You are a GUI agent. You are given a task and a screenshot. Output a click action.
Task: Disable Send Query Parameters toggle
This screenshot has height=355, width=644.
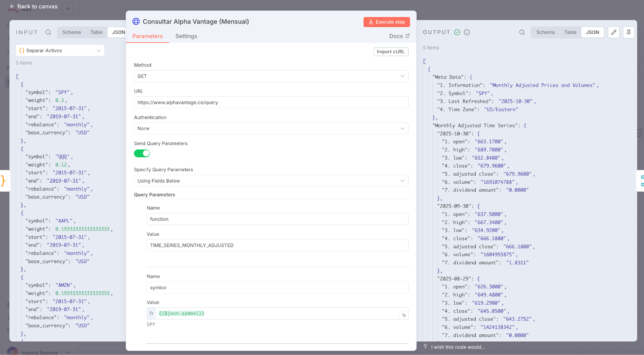click(x=142, y=154)
